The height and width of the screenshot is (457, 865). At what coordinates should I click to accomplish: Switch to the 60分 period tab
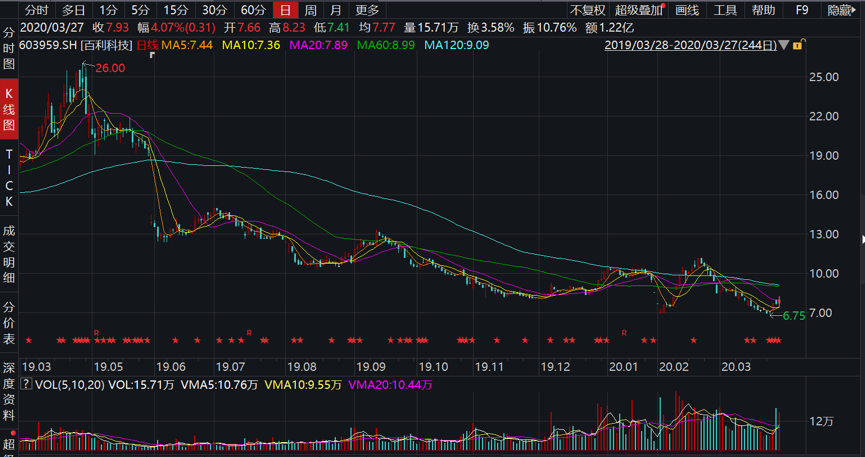pyautogui.click(x=253, y=10)
